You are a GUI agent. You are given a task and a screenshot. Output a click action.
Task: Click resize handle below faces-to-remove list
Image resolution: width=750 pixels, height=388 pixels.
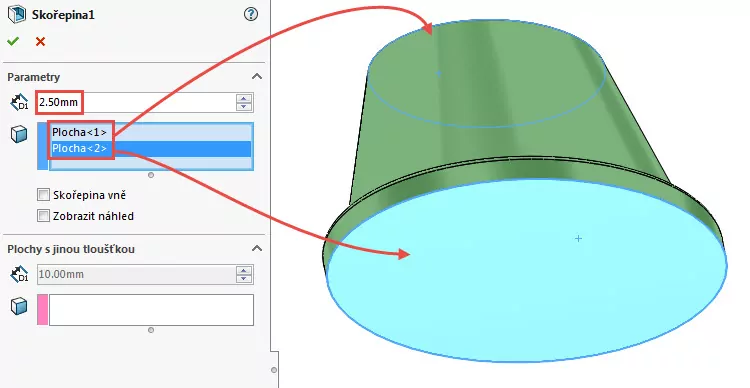pos(151,175)
